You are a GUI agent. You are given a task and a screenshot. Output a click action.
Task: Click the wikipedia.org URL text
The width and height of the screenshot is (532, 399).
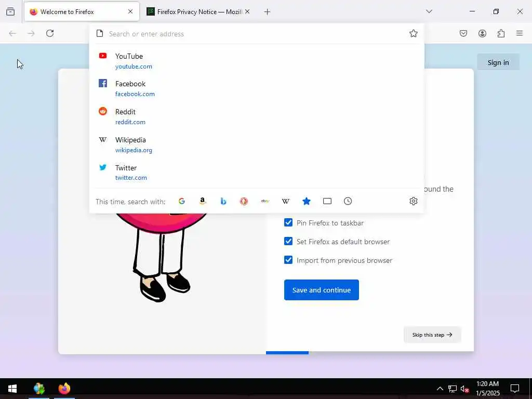click(x=134, y=150)
